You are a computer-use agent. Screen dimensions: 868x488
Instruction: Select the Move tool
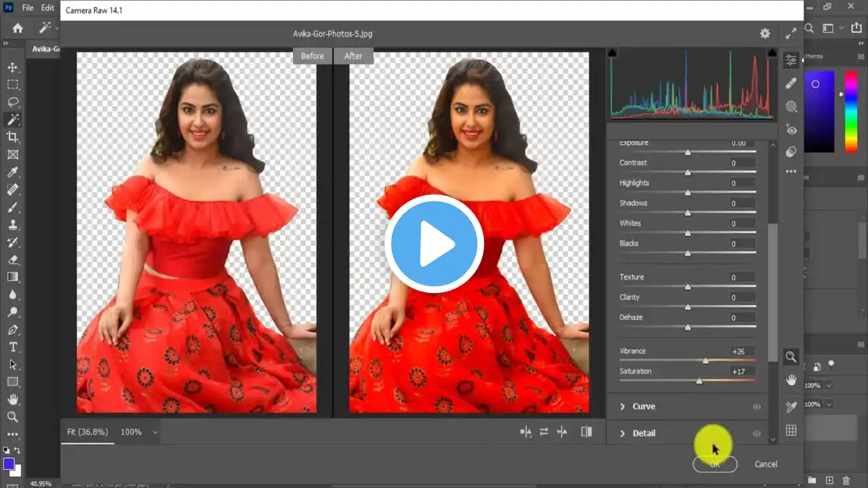[x=13, y=67]
